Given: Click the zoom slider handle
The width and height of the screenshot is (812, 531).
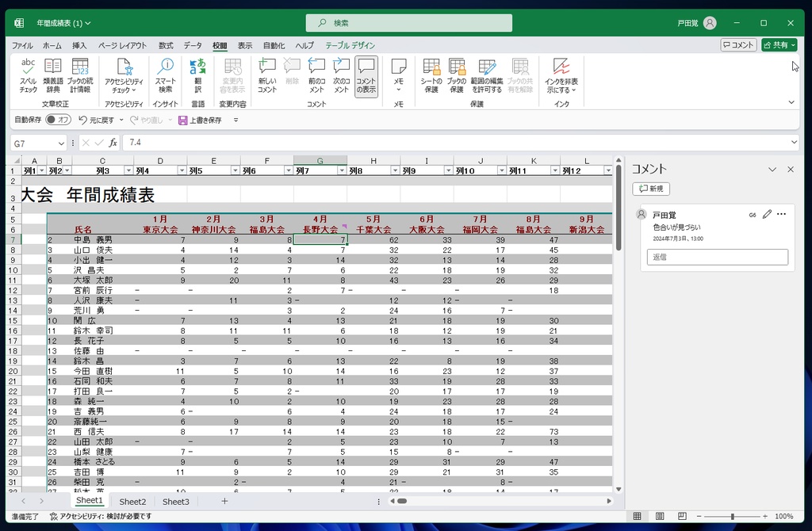Looking at the screenshot, I should pos(732,517).
